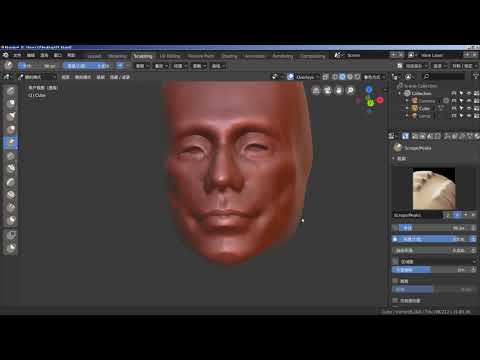The width and height of the screenshot is (480, 360).
Task: Switch to Texture Paint workspace tab
Action: [x=201, y=56]
